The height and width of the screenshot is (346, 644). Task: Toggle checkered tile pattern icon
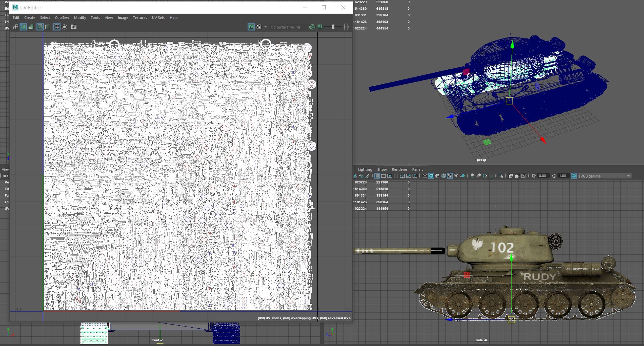coord(259,27)
